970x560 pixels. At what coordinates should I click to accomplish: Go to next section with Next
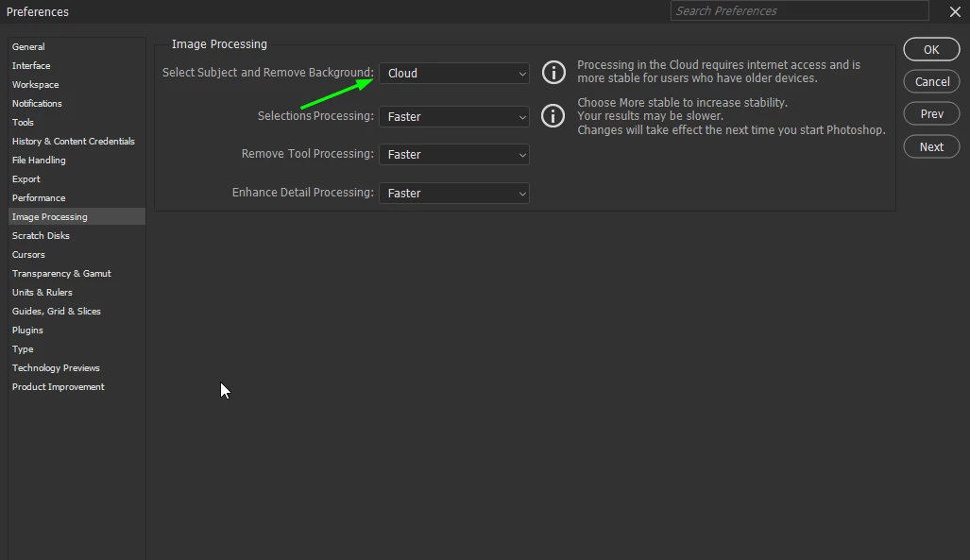[x=931, y=146]
